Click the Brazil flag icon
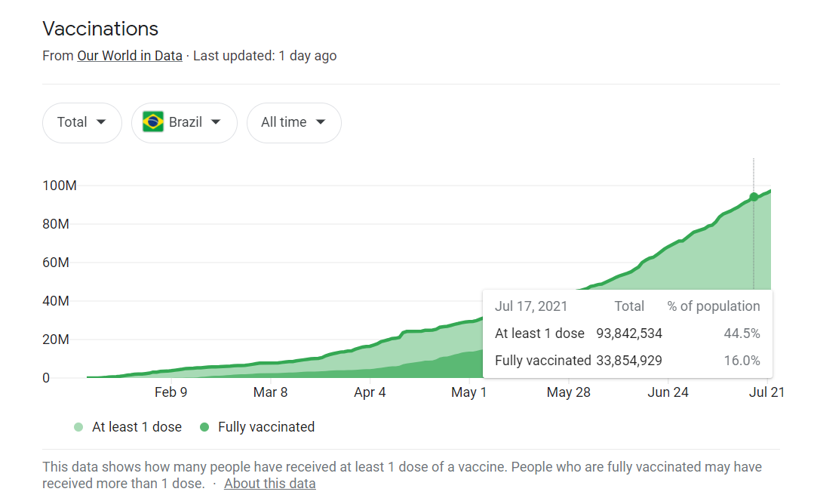Image resolution: width=814 pixels, height=504 pixels. (x=153, y=122)
